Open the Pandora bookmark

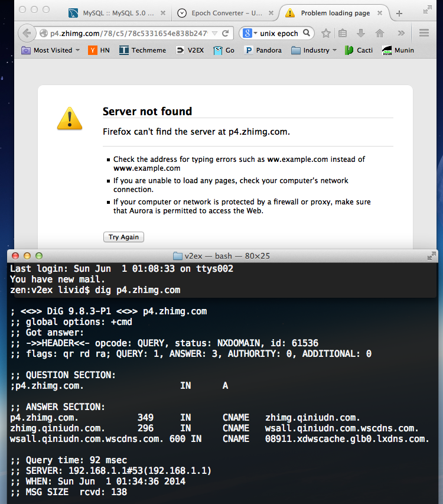pos(263,50)
